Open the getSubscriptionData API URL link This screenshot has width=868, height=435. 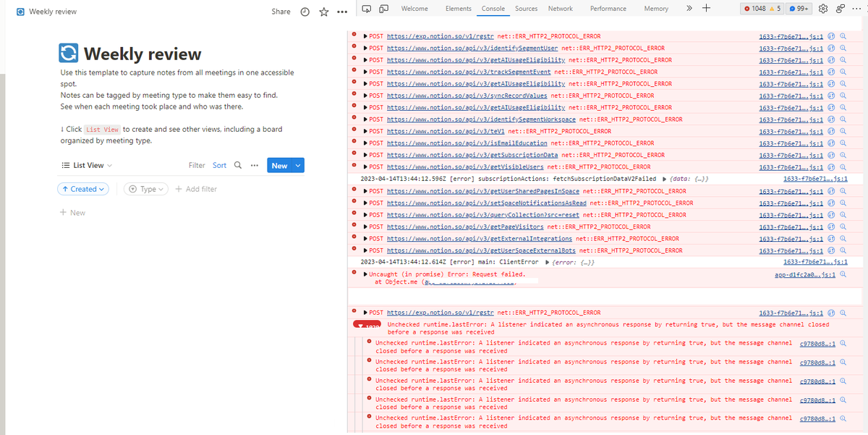click(x=472, y=155)
